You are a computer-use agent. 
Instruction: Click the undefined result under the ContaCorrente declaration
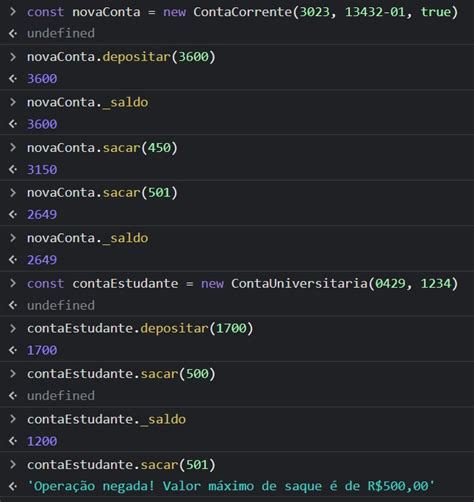61,33
